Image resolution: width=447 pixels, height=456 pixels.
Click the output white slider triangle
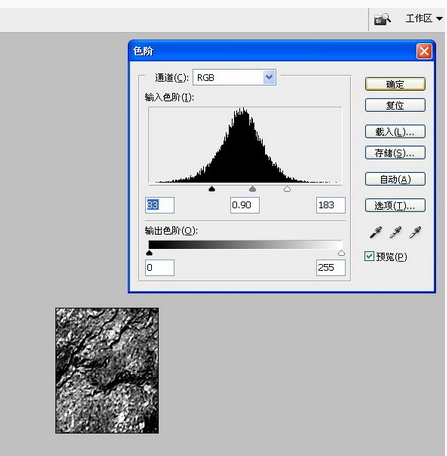341,253
